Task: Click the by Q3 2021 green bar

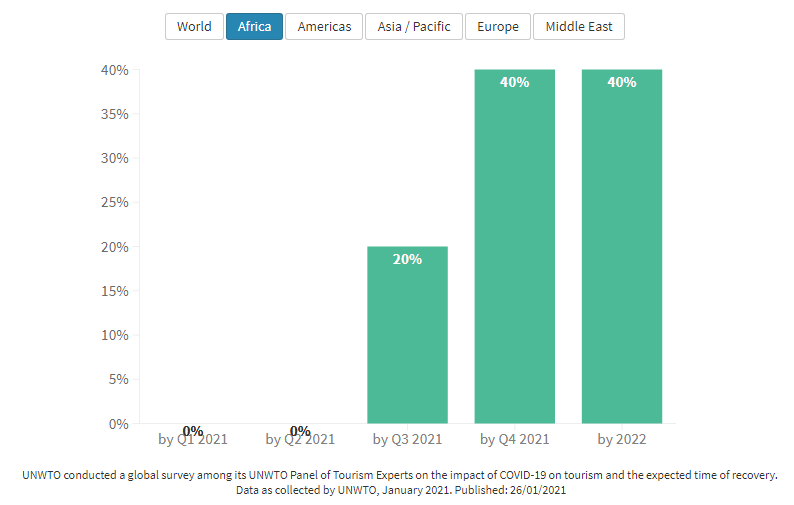Action: click(407, 340)
